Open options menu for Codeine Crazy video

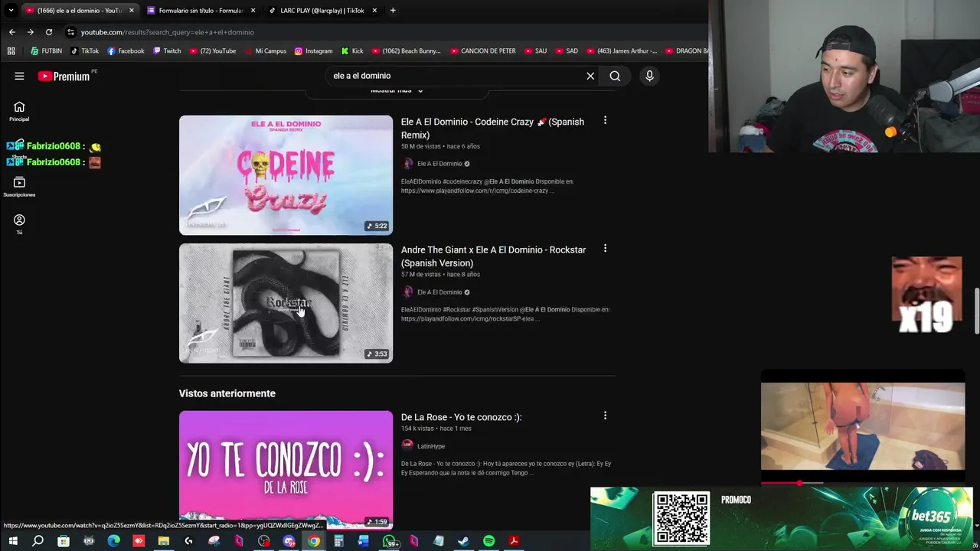point(605,120)
